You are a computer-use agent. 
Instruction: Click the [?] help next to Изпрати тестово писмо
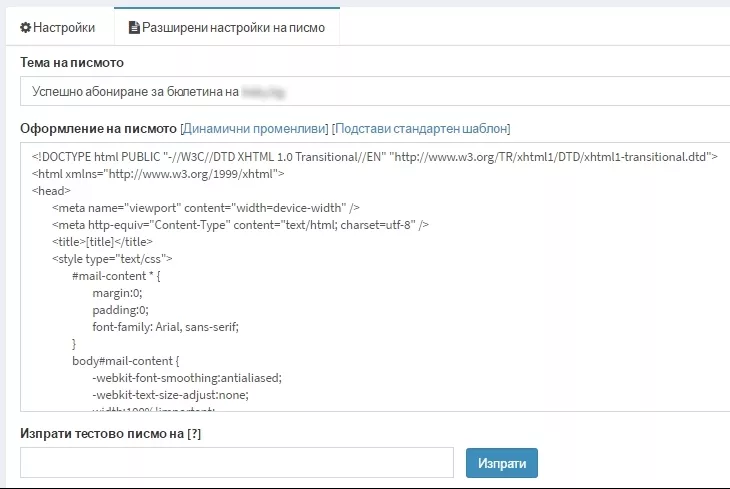click(x=194, y=434)
